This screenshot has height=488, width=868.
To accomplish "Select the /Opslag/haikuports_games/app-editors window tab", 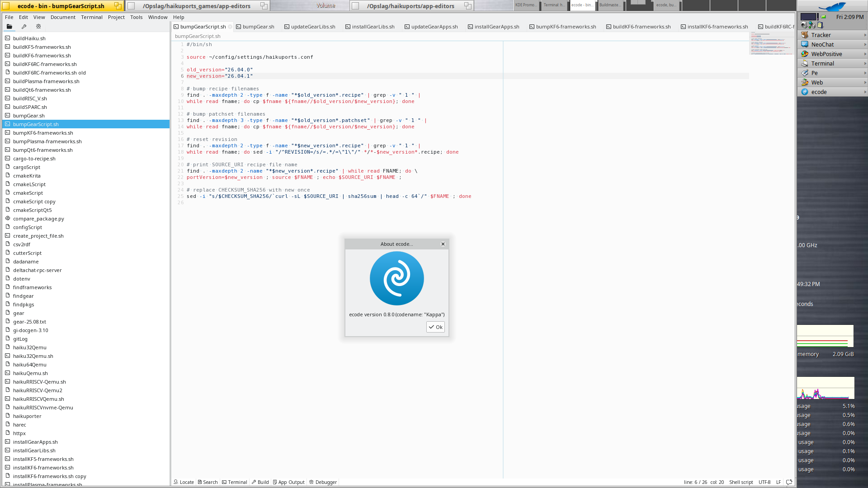I will click(x=197, y=6).
